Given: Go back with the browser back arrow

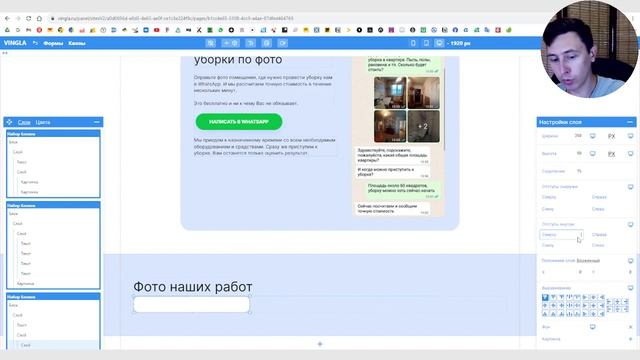Looking at the screenshot, I should (7, 18).
